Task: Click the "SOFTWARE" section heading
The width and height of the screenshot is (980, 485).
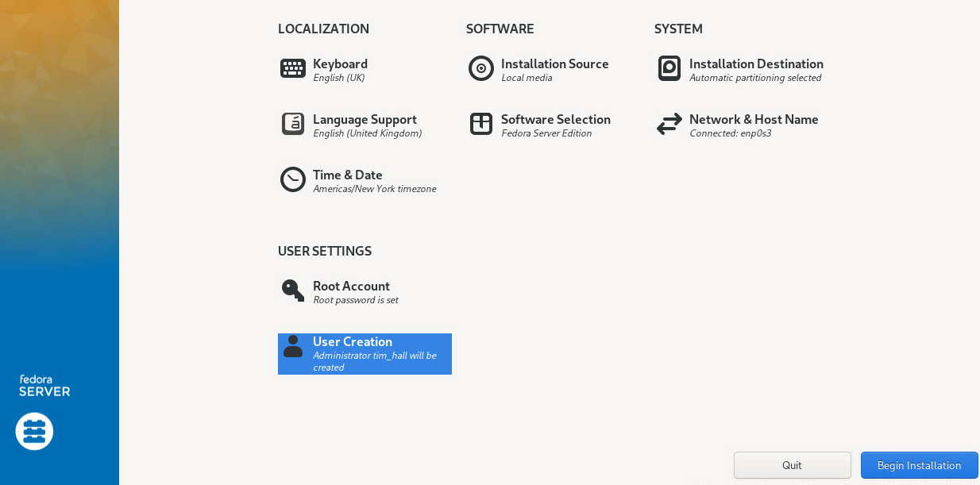Action: pyautogui.click(x=500, y=29)
